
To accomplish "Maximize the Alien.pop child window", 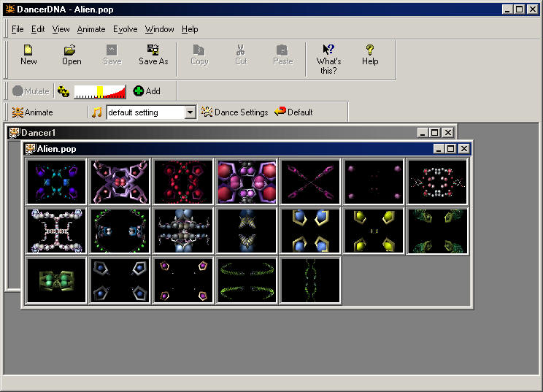I will coord(450,149).
